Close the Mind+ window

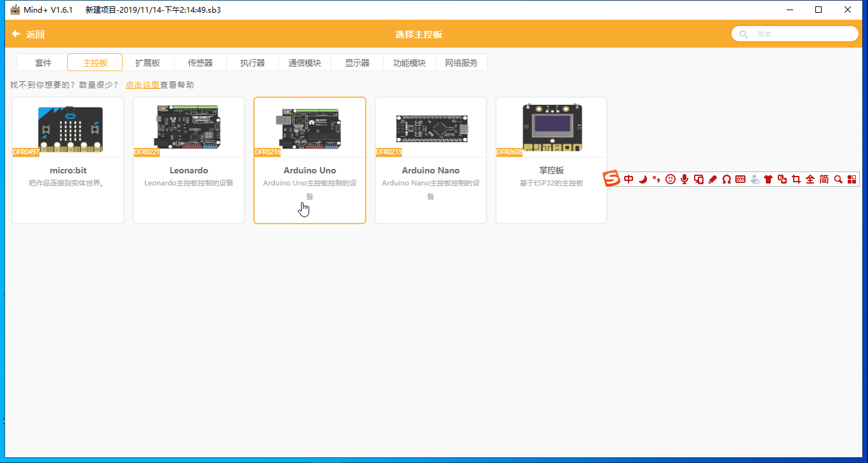point(848,10)
